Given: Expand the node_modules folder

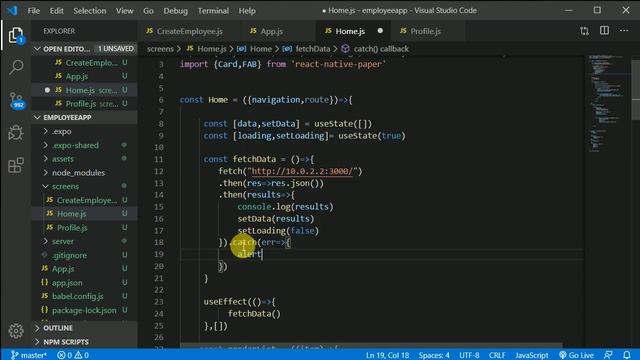Looking at the screenshot, I should 84,173.
